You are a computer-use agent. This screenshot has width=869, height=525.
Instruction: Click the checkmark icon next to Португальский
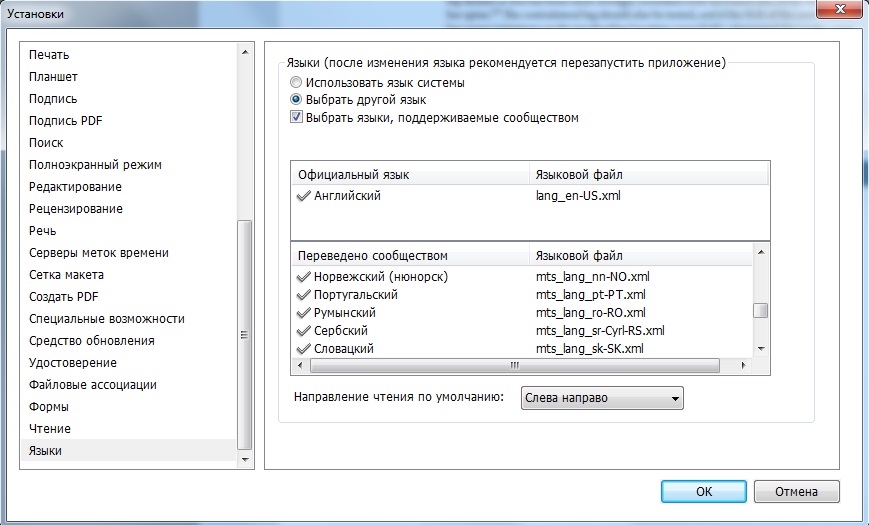tap(303, 295)
